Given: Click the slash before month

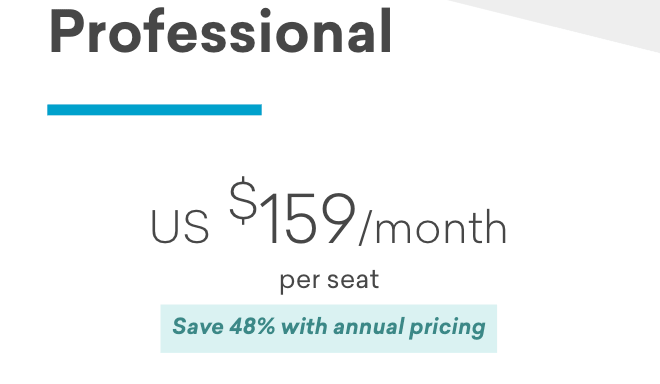Looking at the screenshot, I should coord(364,227).
